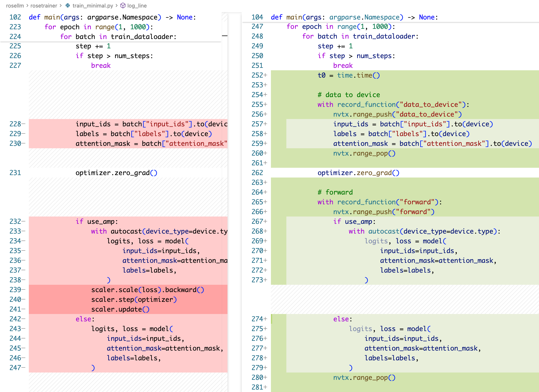
Task: Click the plus marker beside line 252
Action: point(265,75)
